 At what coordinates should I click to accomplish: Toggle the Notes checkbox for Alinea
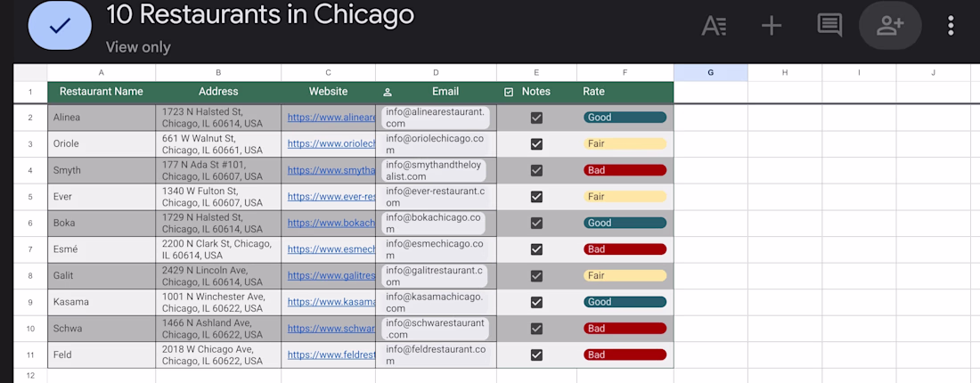click(x=536, y=118)
